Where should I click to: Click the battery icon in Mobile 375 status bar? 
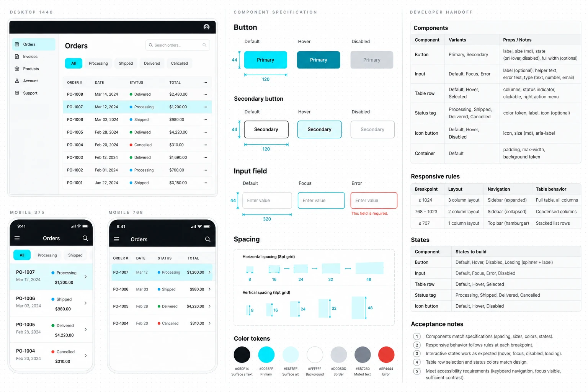pos(85,226)
